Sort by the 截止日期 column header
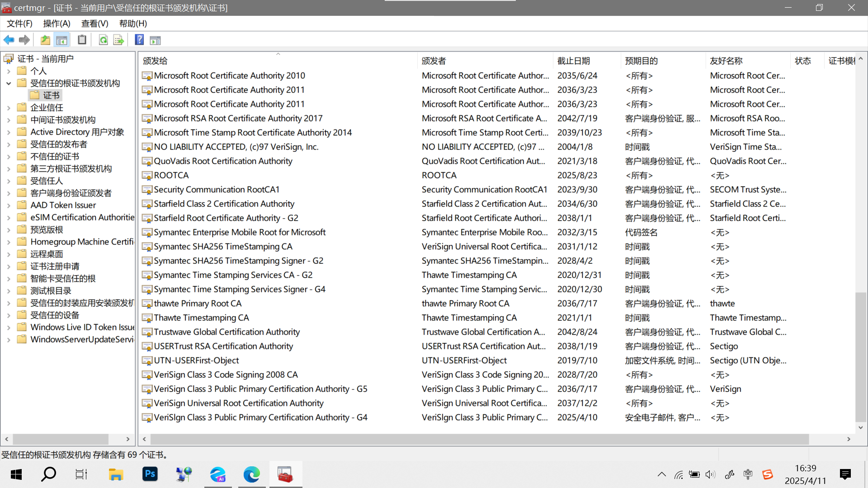The image size is (868, 488). [x=573, y=61]
